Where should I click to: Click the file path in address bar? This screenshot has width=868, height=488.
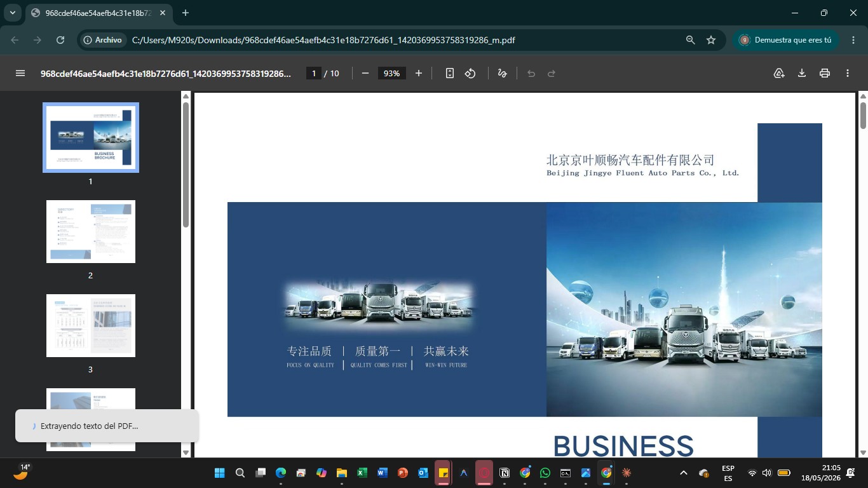tap(323, 40)
